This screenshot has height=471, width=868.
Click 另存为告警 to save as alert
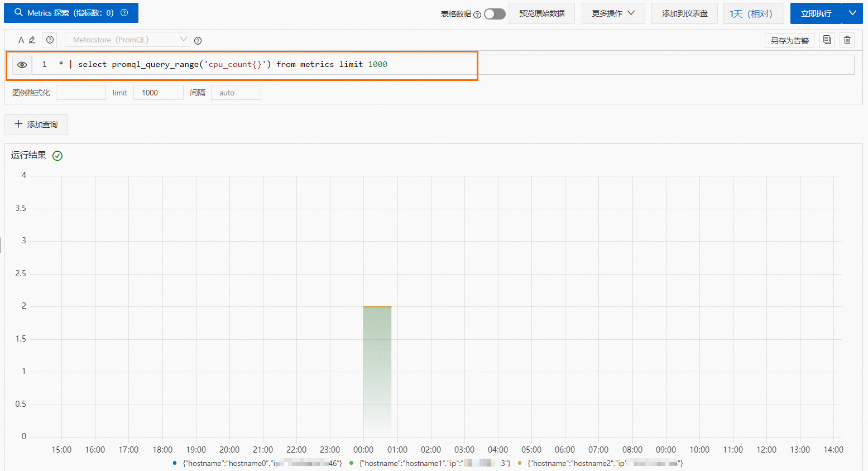point(789,40)
